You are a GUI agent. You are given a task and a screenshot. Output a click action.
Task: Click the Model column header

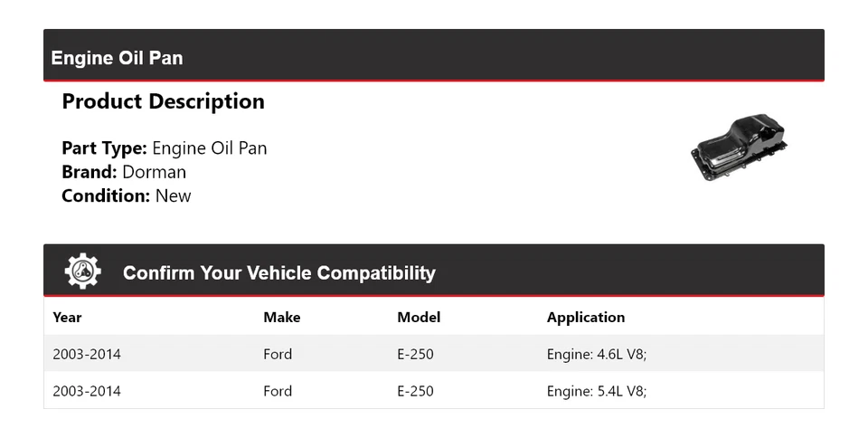coord(419,317)
